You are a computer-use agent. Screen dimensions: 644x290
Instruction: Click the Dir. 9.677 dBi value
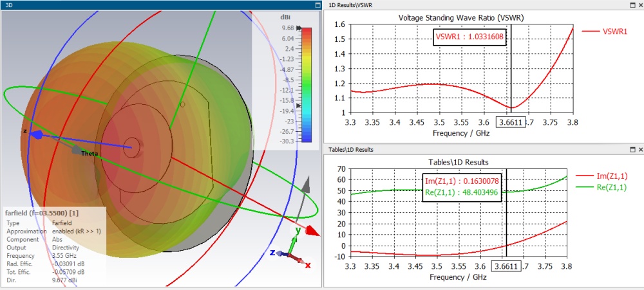[64, 280]
